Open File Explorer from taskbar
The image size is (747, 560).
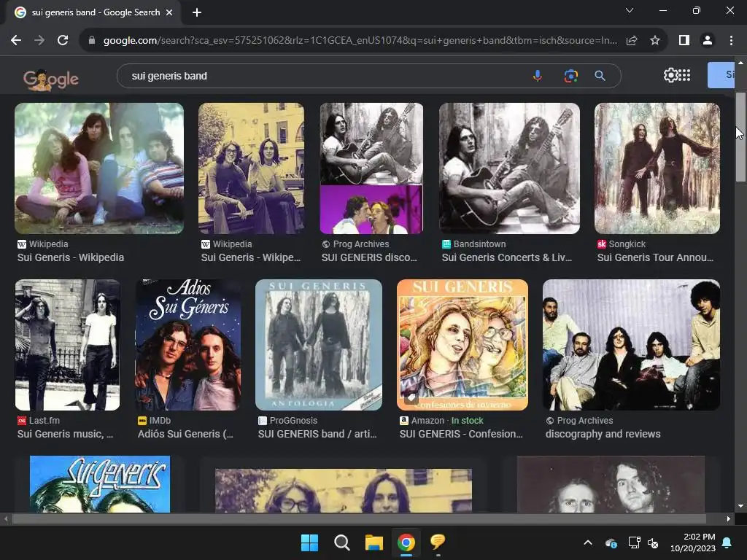[374, 542]
